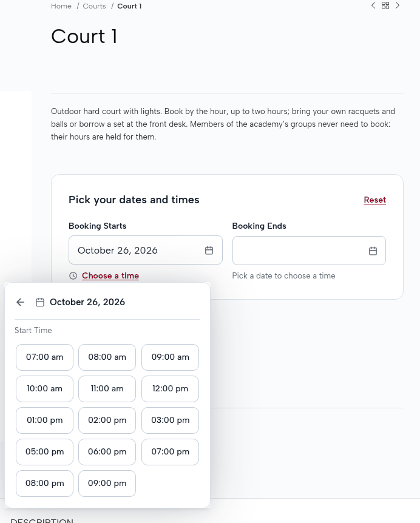Select the 12:00 pm start time
The height and width of the screenshot is (523, 420).
(x=170, y=389)
